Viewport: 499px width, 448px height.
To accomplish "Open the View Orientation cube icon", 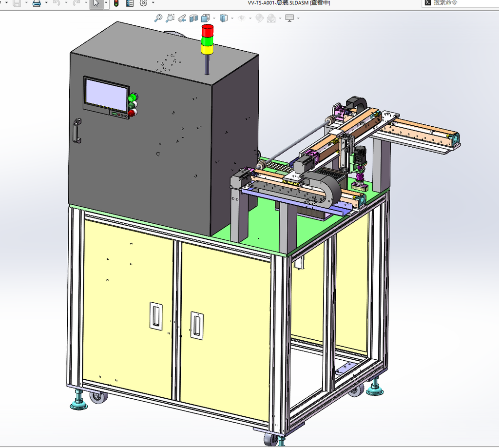I will pyautogui.click(x=205, y=18).
